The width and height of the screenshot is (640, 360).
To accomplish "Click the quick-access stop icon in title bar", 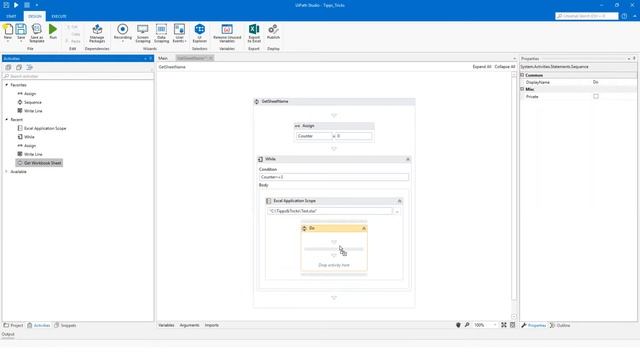I will (x=27, y=5).
